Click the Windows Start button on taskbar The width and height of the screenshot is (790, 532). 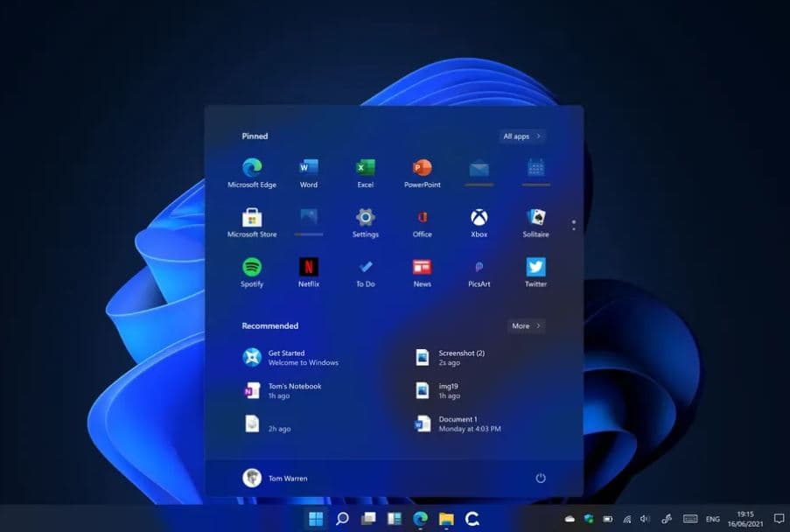[316, 518]
